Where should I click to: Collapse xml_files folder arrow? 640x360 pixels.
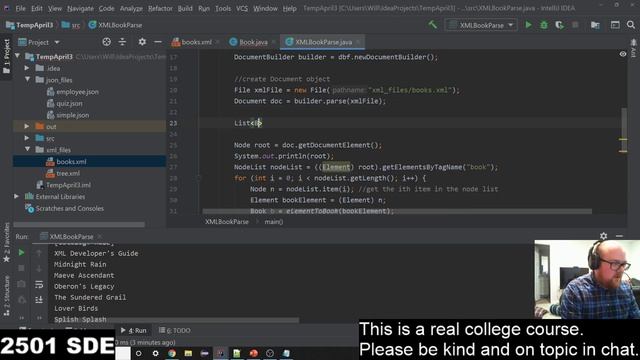(x=27, y=149)
